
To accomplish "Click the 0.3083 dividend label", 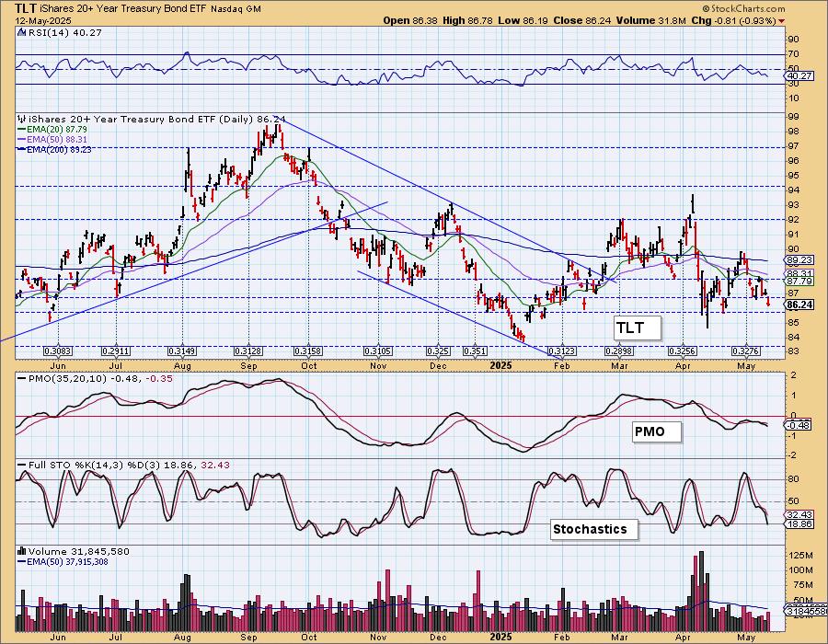I will coord(58,351).
